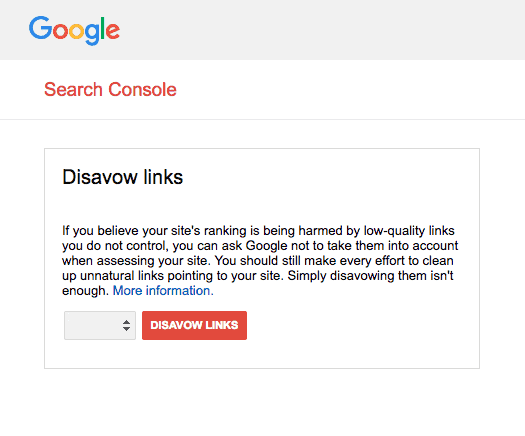The width and height of the screenshot is (525, 436).
Task: Click the red DISAVOW LINKS button
Action: coord(195,325)
